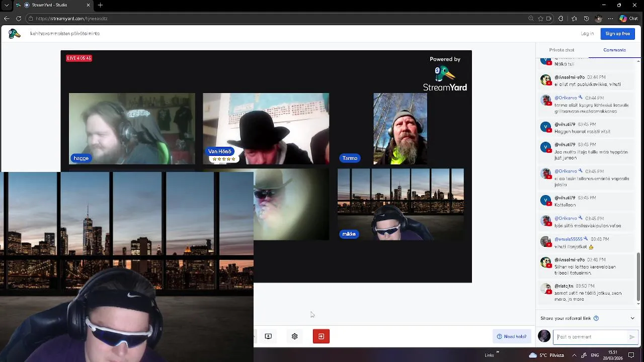
Task: Click the mikke name label
Action: click(x=349, y=234)
